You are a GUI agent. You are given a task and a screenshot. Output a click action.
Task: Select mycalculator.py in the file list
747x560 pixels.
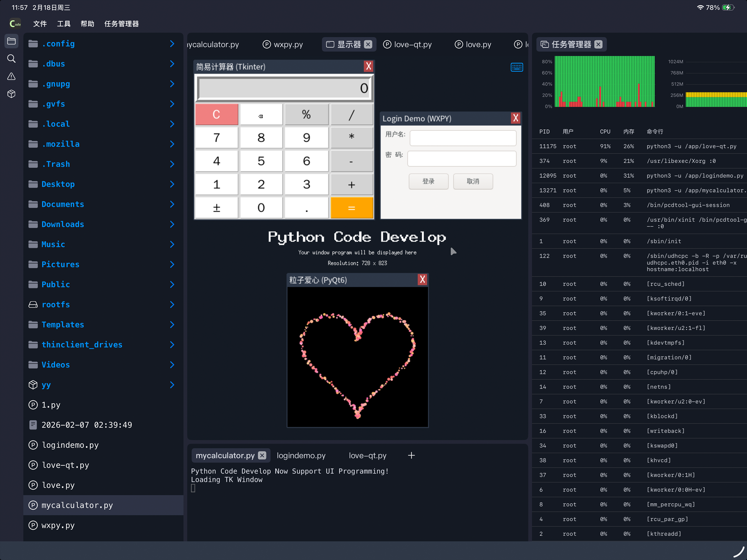point(103,505)
